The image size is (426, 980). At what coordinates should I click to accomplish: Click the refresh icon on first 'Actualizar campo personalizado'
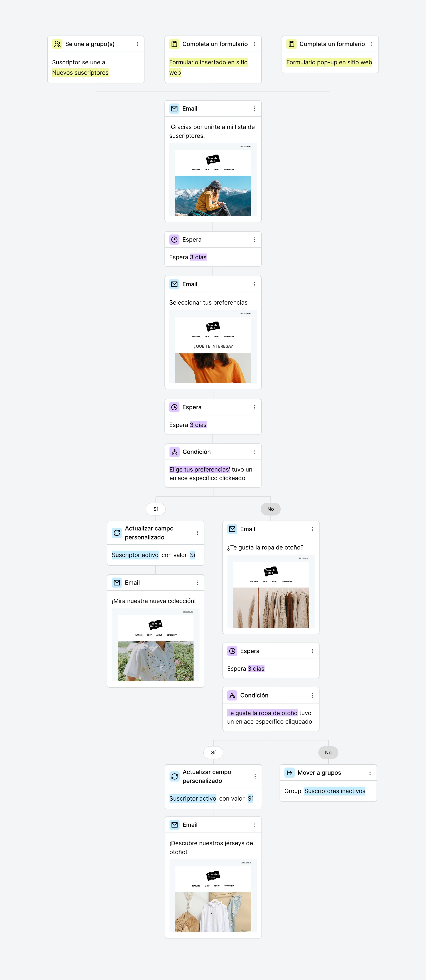tap(117, 533)
